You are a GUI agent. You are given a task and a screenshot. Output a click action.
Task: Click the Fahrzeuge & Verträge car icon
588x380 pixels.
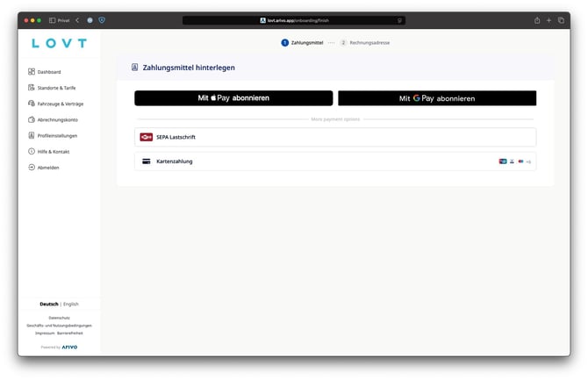pos(32,104)
